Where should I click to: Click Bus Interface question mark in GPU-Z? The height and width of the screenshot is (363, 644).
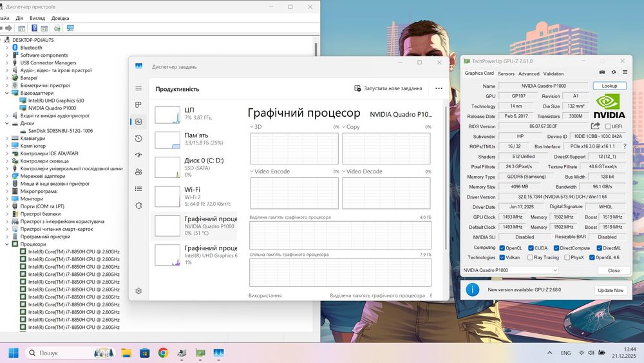point(625,146)
